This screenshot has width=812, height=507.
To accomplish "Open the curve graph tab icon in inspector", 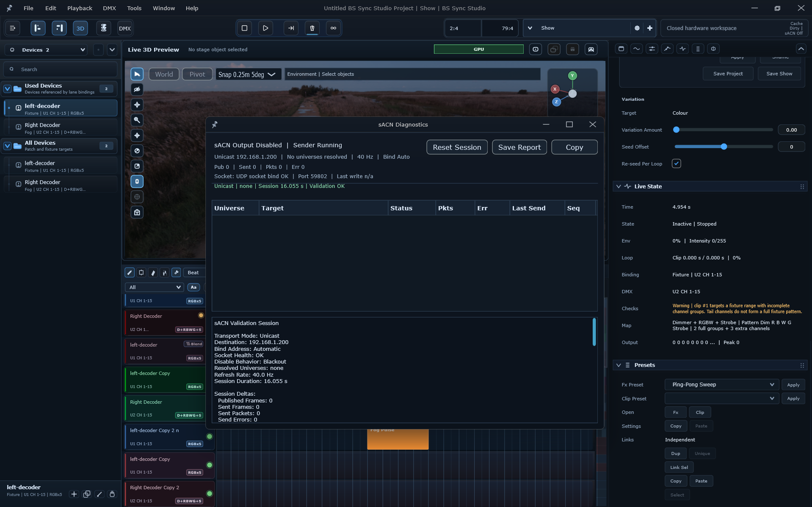I will click(x=667, y=49).
